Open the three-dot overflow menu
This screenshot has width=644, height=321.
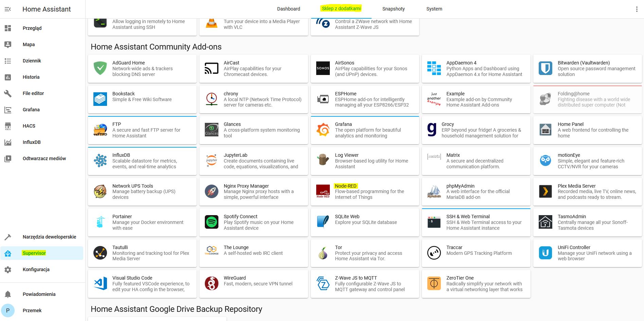[x=637, y=9]
